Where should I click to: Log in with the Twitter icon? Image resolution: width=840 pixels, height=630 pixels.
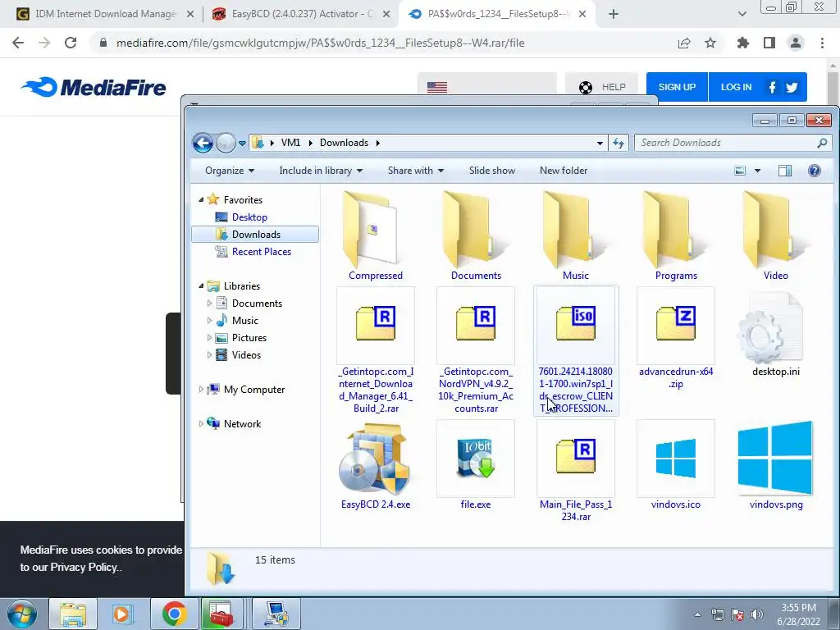pyautogui.click(x=792, y=87)
